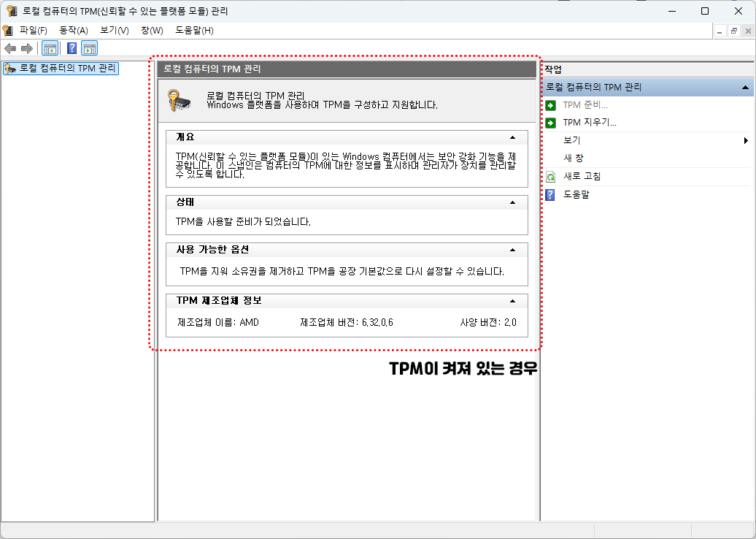
Task: Collapse the 개요 section
Action: click(512, 137)
